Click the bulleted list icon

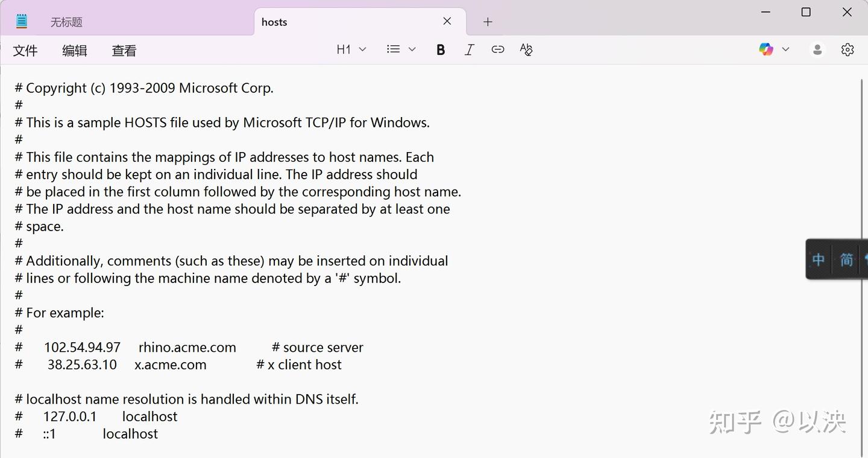click(x=392, y=49)
